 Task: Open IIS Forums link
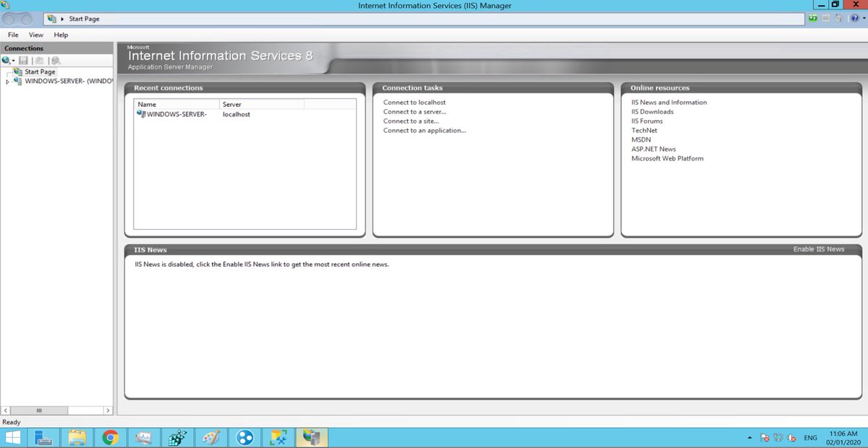pyautogui.click(x=647, y=121)
